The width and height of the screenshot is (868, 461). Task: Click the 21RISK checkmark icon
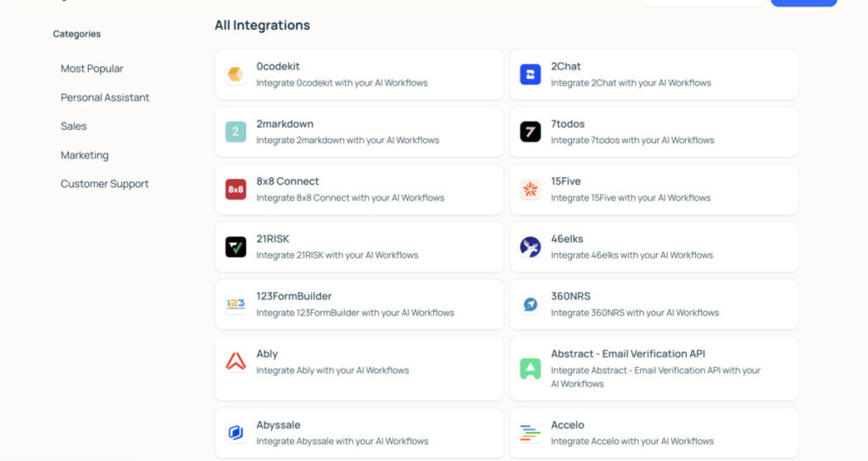click(236, 247)
